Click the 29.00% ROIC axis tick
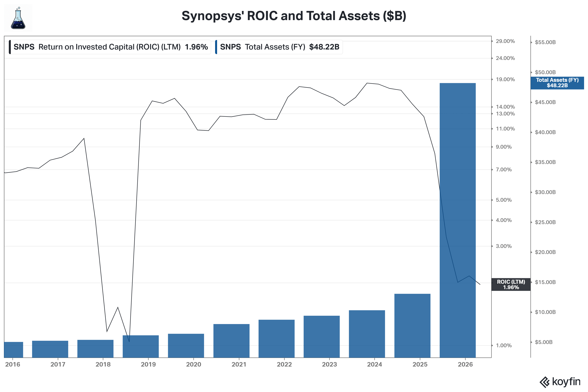The height and width of the screenshot is (392, 588). click(x=505, y=41)
